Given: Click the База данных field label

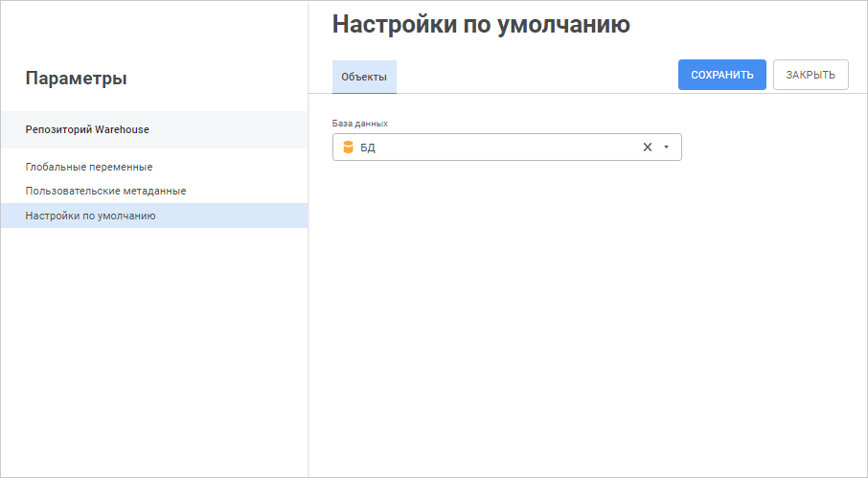Looking at the screenshot, I should pyautogui.click(x=359, y=124).
